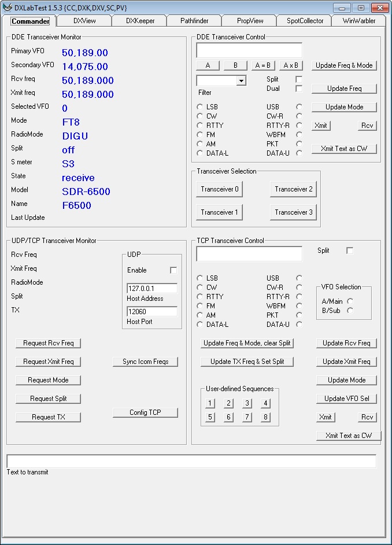Click Request Xmit Freq button
The image size is (392, 545).
48,362
